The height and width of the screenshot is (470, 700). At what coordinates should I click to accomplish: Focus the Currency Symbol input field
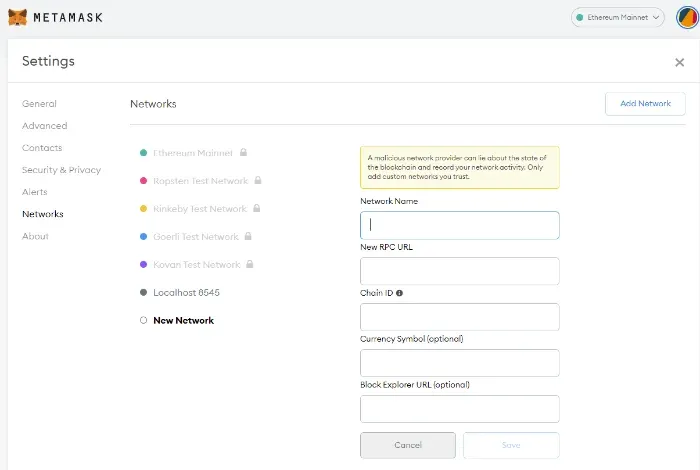[x=459, y=363]
